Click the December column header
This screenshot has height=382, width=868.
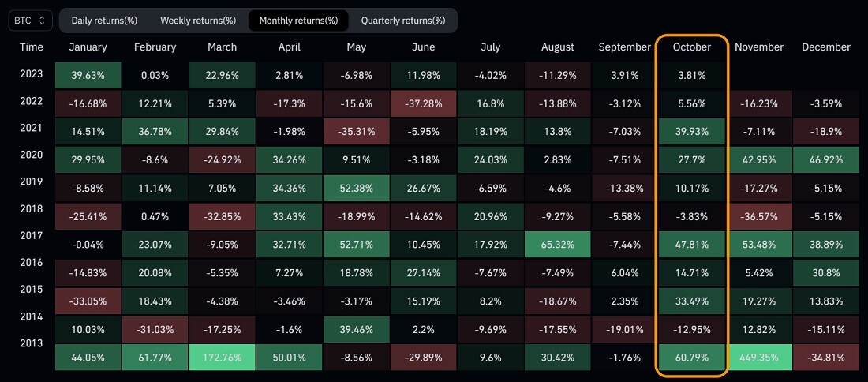pyautogui.click(x=826, y=47)
